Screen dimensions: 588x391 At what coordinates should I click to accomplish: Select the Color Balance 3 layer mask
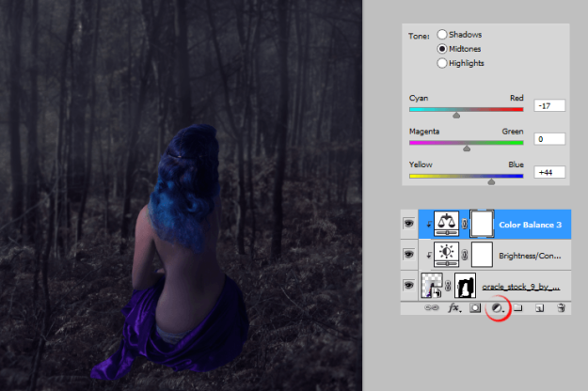pos(482,224)
